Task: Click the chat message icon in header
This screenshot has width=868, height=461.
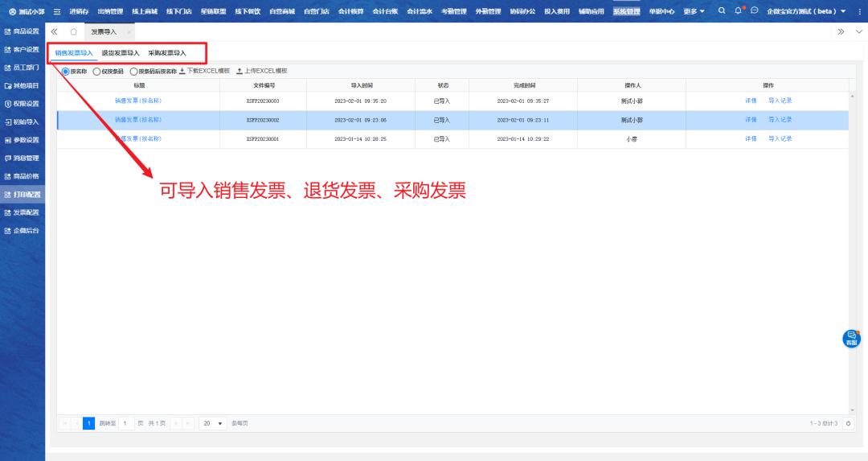Action: 754,10
